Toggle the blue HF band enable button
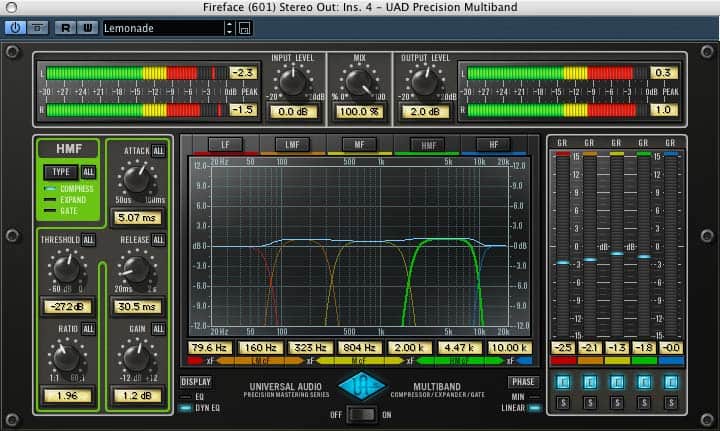The height and width of the screenshot is (431, 720). [671, 382]
